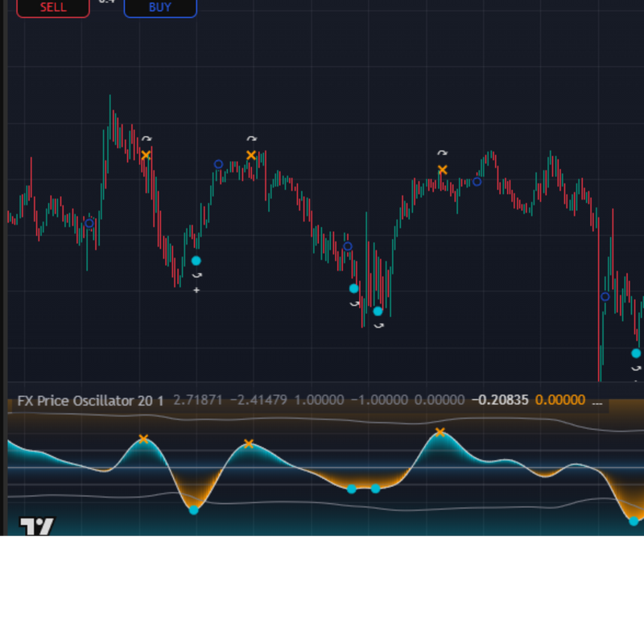Click the orange 0.00000 legend value
This screenshot has width=644, height=644.
[x=561, y=400]
